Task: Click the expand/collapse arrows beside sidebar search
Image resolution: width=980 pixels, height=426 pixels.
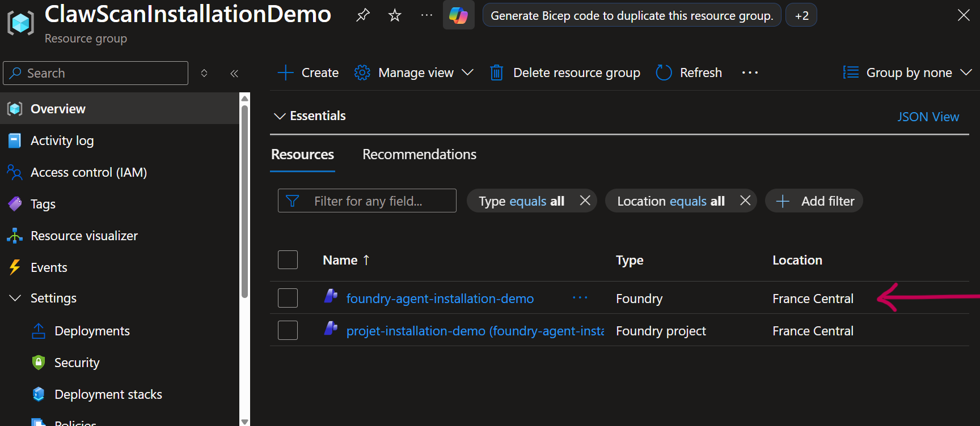Action: [204, 73]
